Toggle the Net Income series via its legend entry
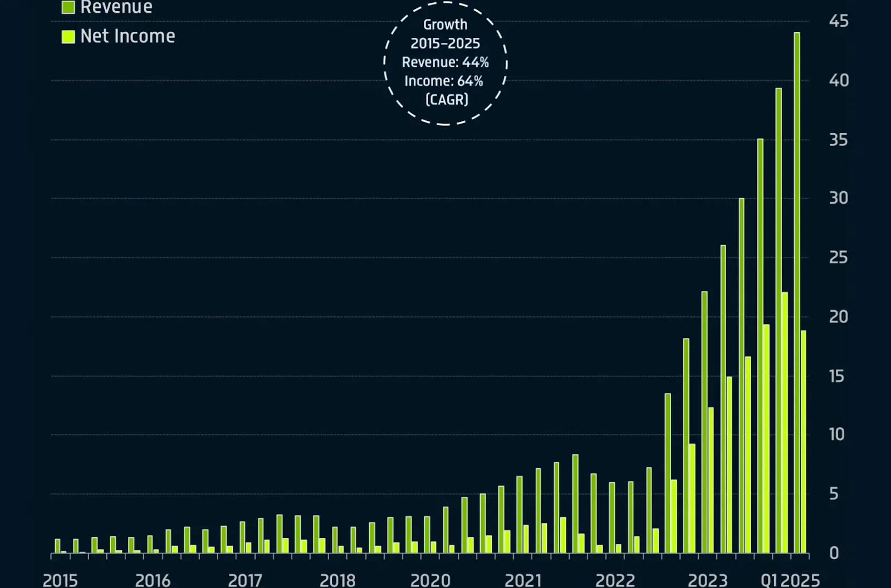Image resolution: width=891 pixels, height=588 pixels. coord(127,36)
